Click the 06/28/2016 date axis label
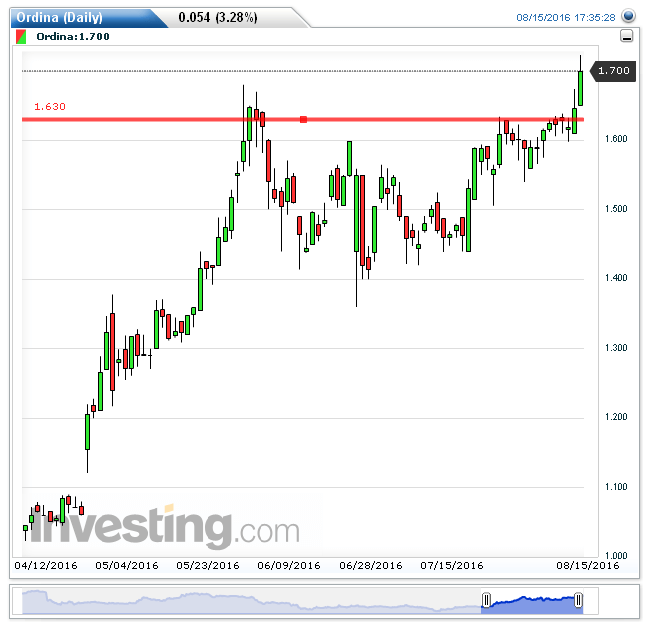Screen dimensions: 650x627 (371, 566)
